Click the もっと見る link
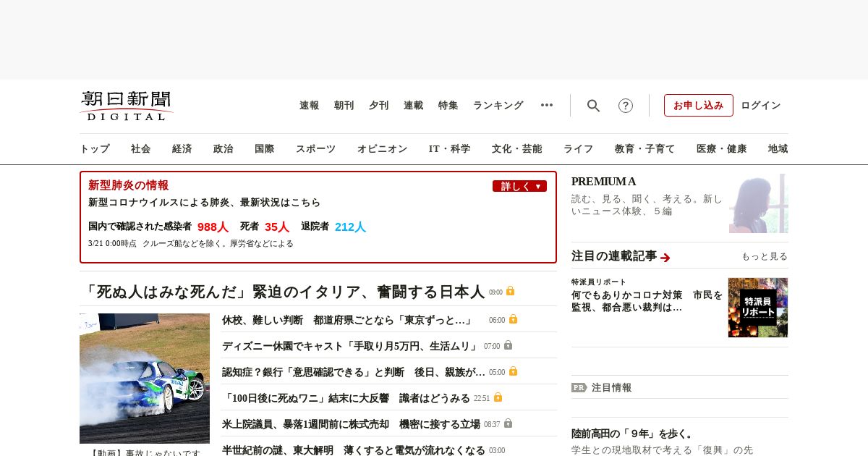The width and height of the screenshot is (868, 456). coord(765,256)
